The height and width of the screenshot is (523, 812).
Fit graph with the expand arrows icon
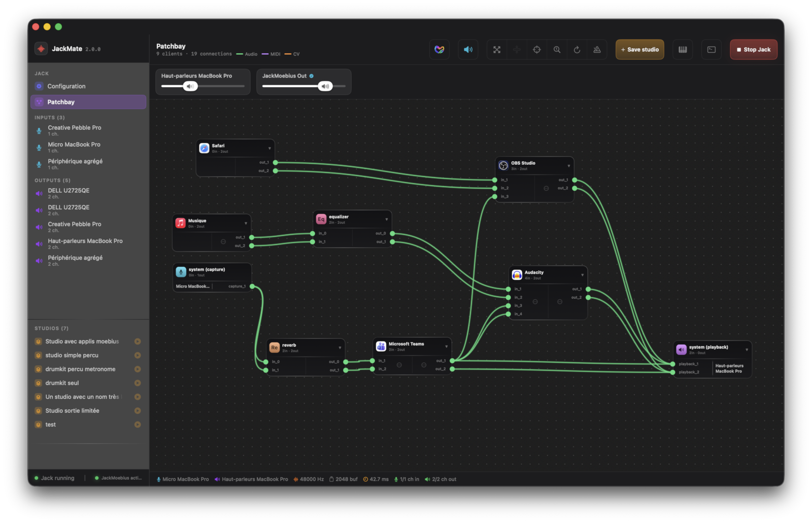pos(497,50)
